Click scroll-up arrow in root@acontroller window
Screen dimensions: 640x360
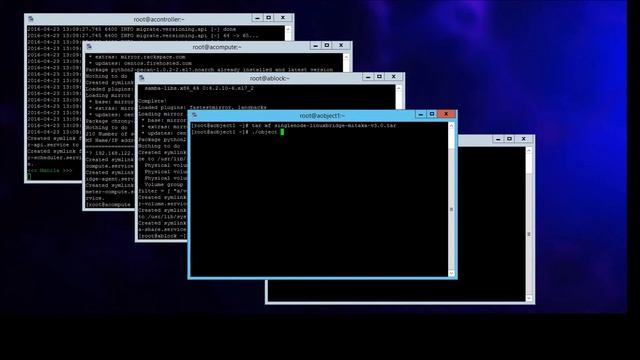pyautogui.click(x=288, y=29)
